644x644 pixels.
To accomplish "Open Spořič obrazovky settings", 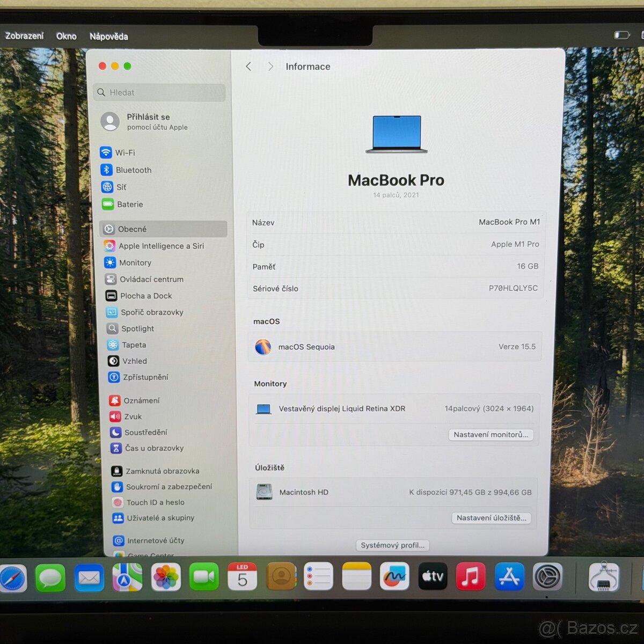I will (152, 312).
